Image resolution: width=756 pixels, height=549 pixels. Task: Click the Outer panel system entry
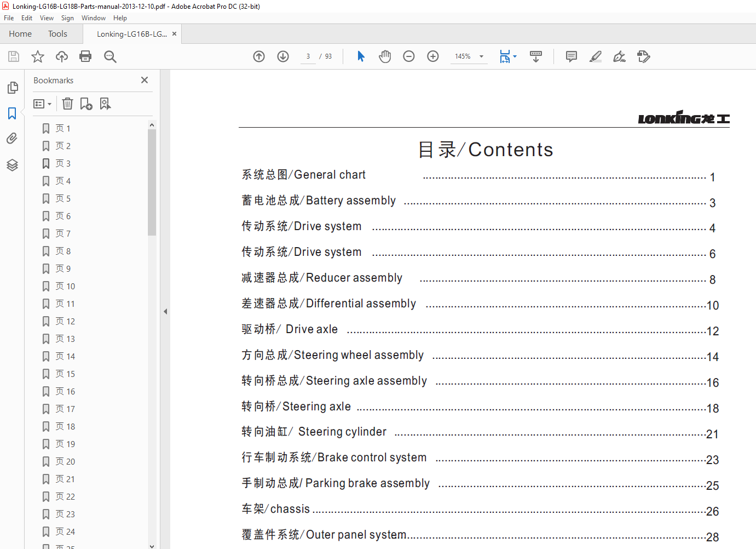coord(480,535)
